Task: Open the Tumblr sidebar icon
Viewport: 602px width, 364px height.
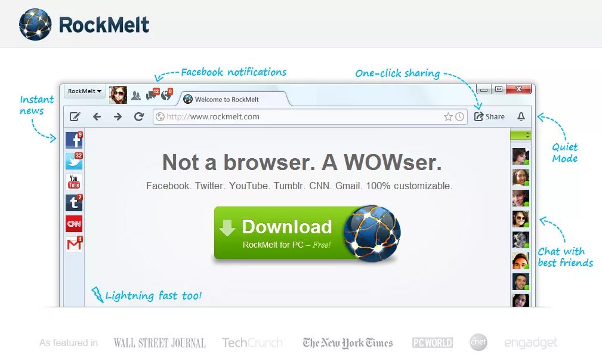Action: point(74,203)
